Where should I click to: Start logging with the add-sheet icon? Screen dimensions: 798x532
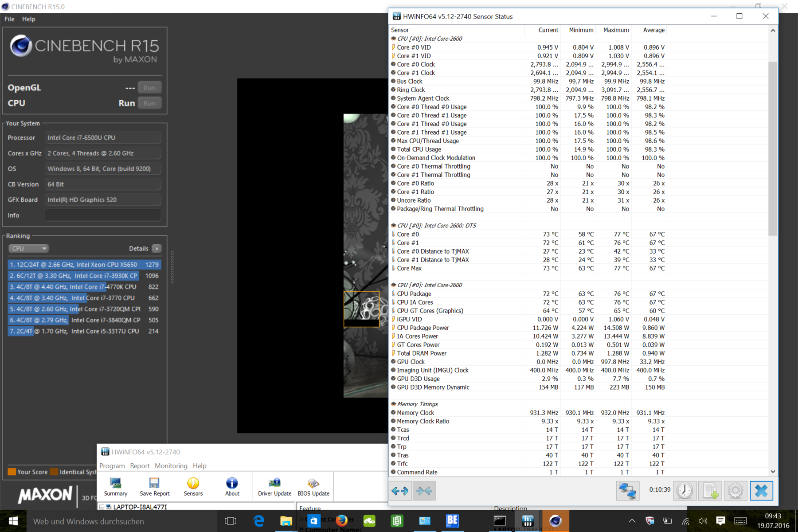coord(710,490)
